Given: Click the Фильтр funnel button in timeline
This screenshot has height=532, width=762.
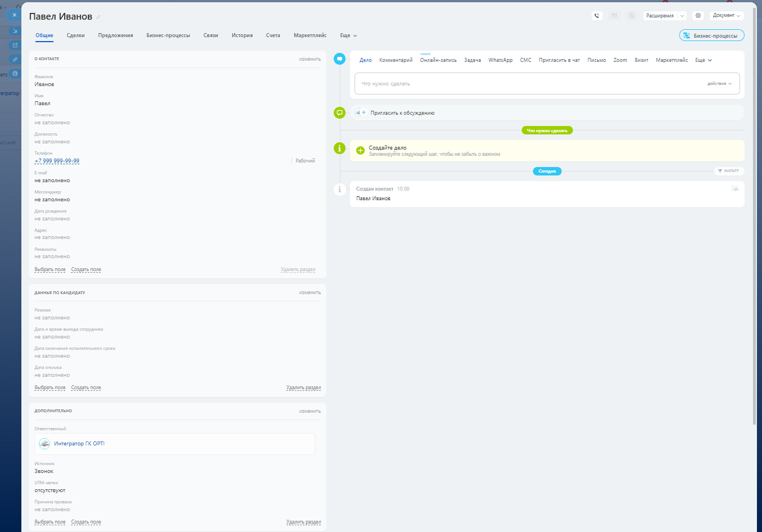Looking at the screenshot, I should 729,171.
